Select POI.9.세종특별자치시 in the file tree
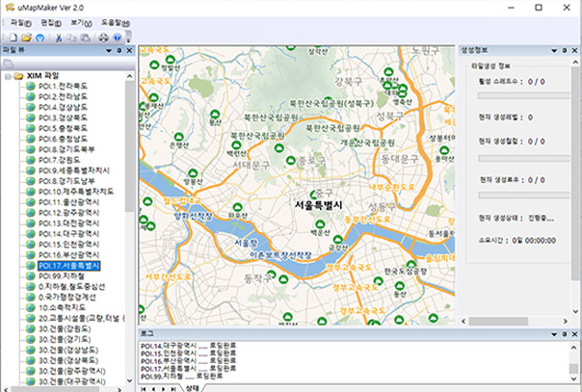This screenshot has width=582, height=392. pyautogui.click(x=74, y=171)
